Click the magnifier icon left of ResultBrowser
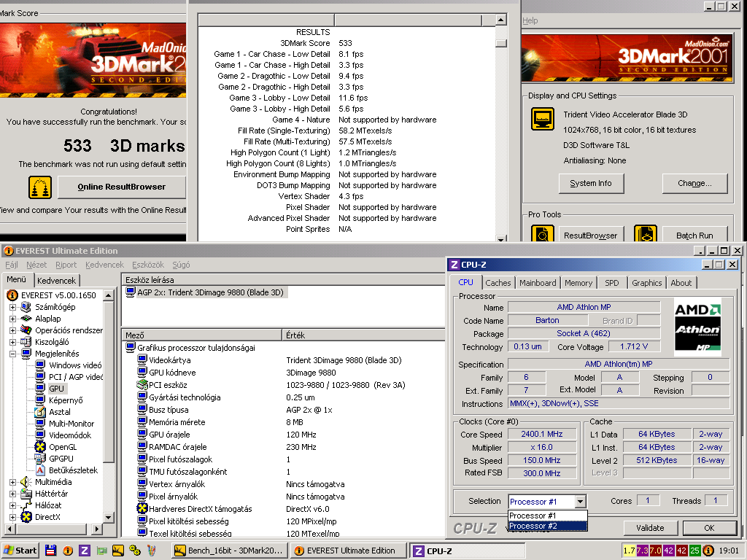The width and height of the screenshot is (747, 560). click(x=543, y=234)
